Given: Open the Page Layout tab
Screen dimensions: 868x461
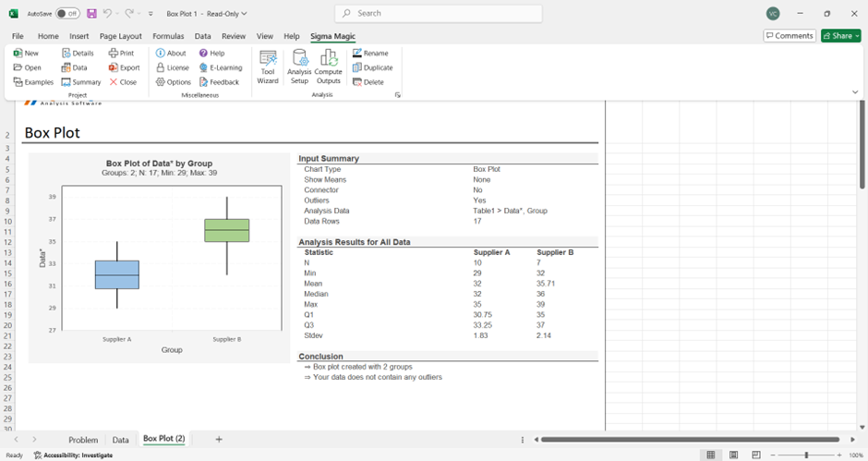Looking at the screenshot, I should tap(121, 36).
